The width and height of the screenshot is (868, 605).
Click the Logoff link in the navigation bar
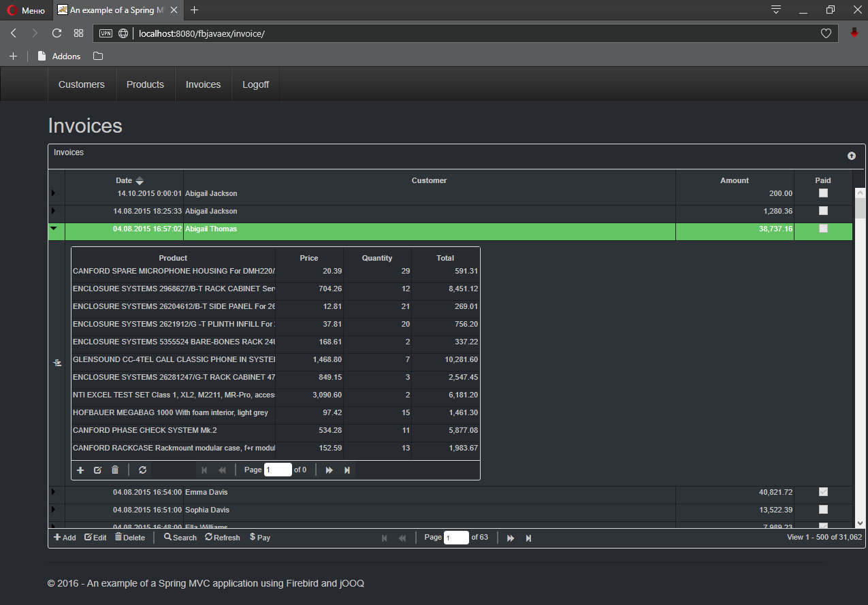[255, 84]
